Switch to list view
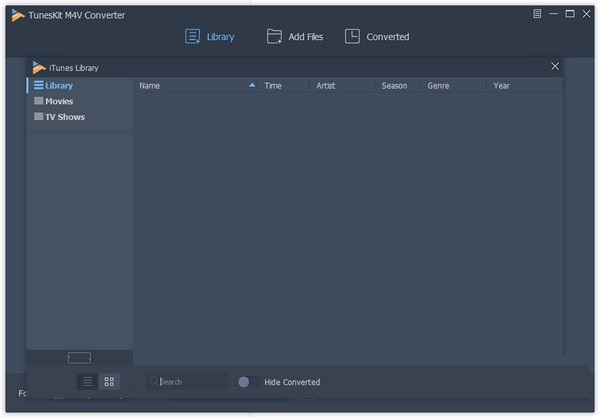 tap(88, 382)
